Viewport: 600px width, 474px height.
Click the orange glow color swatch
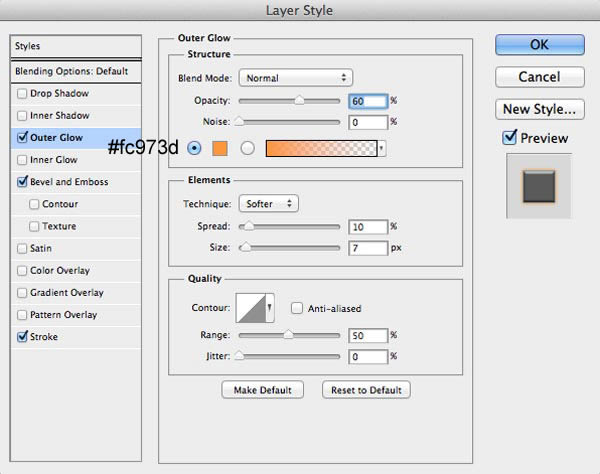click(x=220, y=148)
